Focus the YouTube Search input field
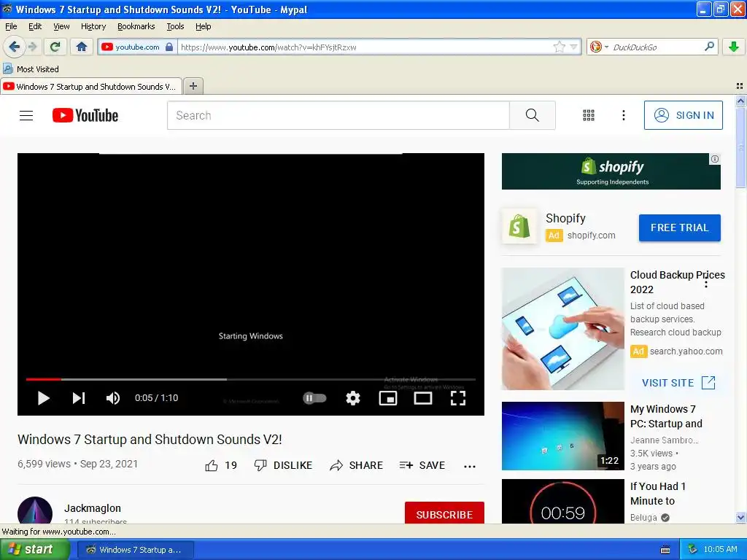Image resolution: width=747 pixels, height=560 pixels. coord(338,115)
